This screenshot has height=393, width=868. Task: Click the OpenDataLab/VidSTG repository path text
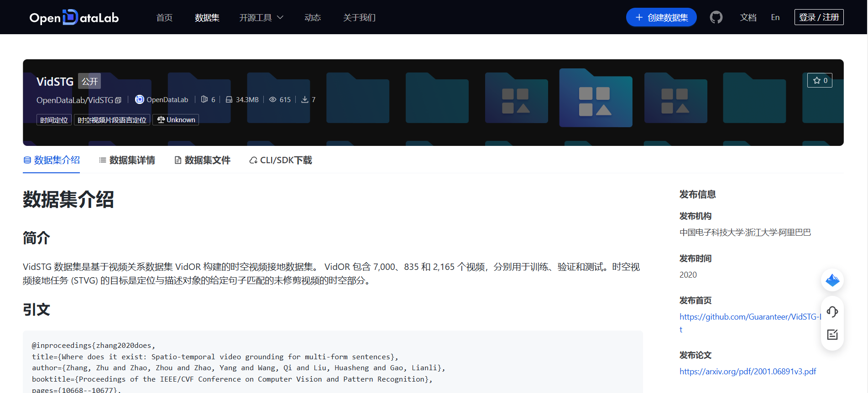click(75, 100)
